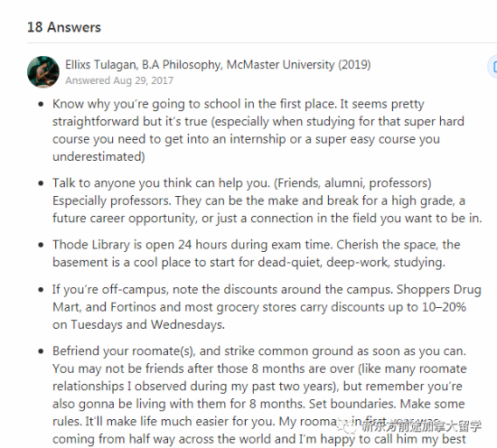Open the Ellixs Tulagan author name link
This screenshot has width=497, height=448.
coord(101,65)
